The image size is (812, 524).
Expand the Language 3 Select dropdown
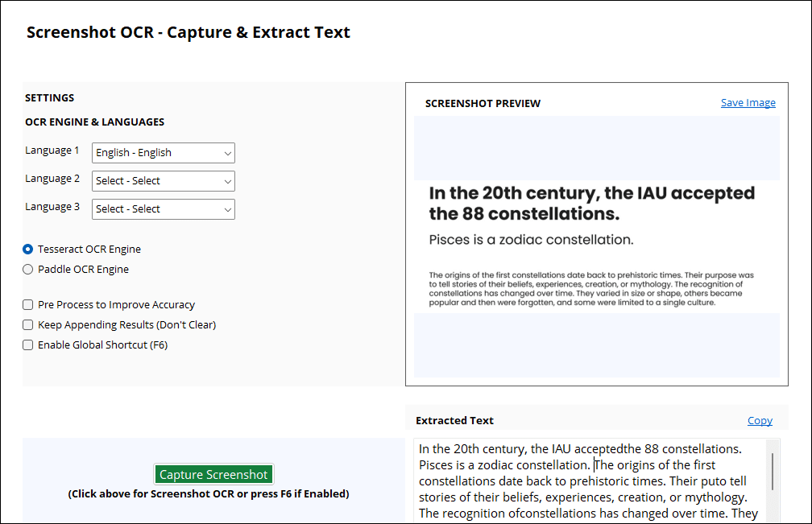click(x=163, y=209)
